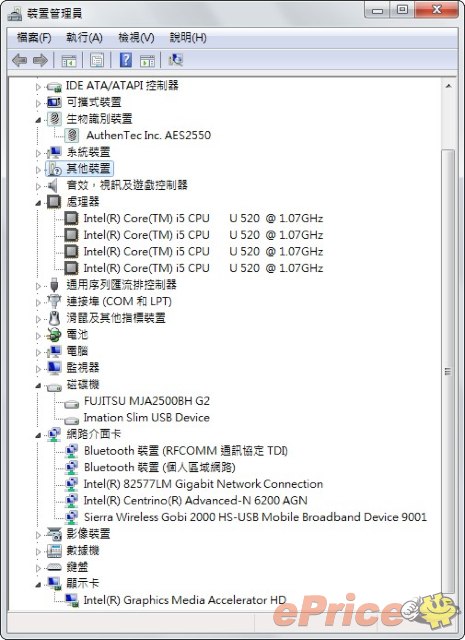Click the IDE ATA/ATAPI 控制器 icon
Screen dimensions: 465x640
click(x=54, y=87)
